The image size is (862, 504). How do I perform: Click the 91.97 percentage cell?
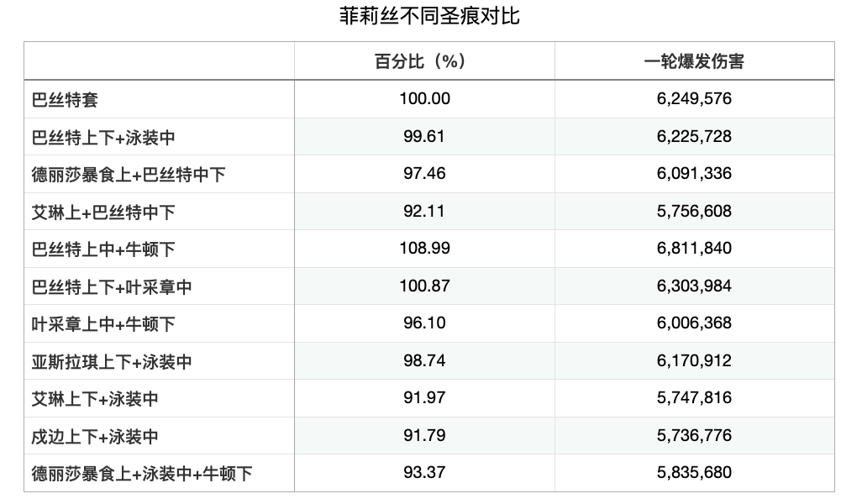(x=424, y=398)
